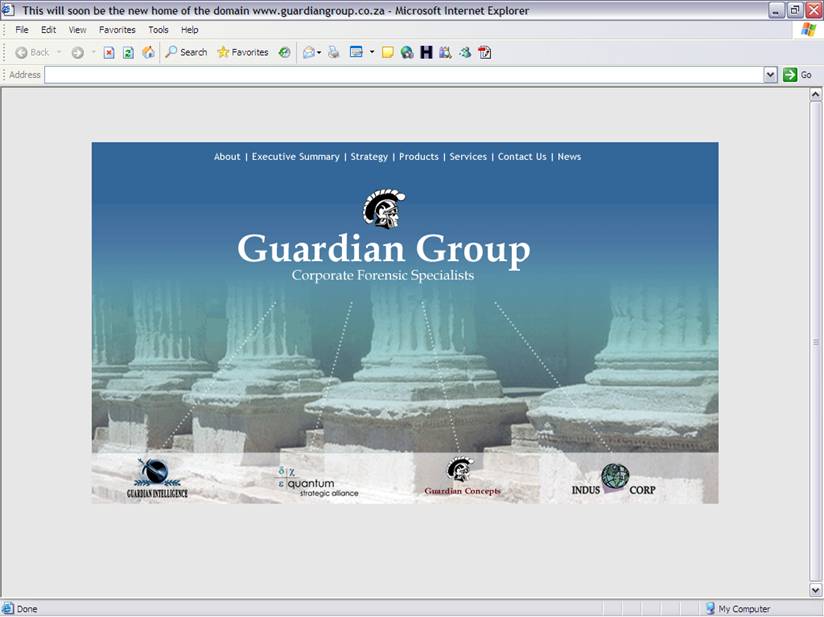Open the File menu
The height and width of the screenshot is (617, 824).
[x=22, y=30]
